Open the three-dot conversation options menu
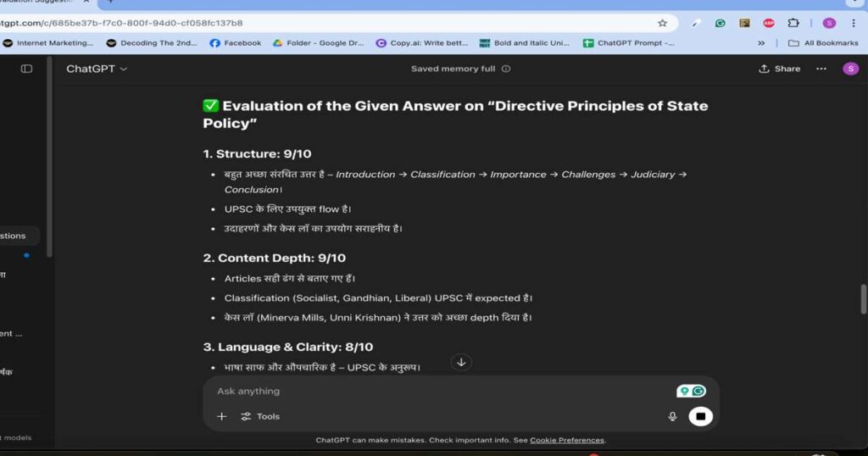868x456 pixels. click(821, 69)
